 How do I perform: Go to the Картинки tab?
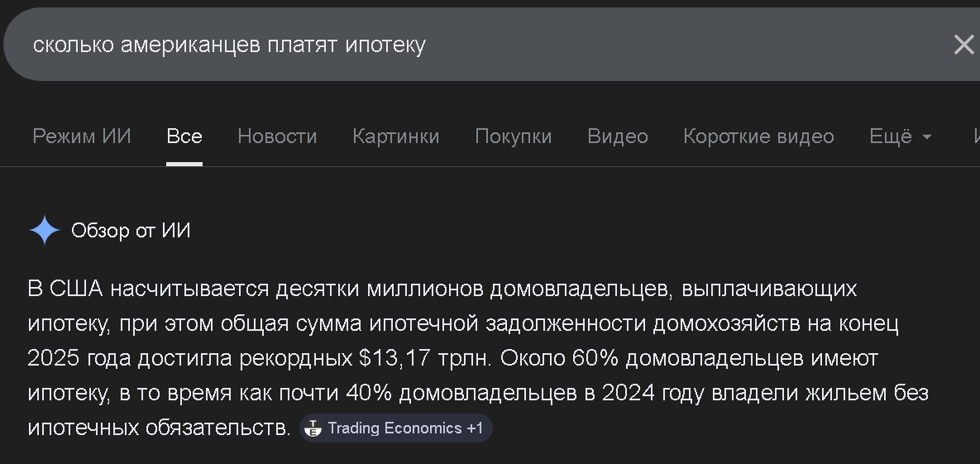[x=396, y=136]
